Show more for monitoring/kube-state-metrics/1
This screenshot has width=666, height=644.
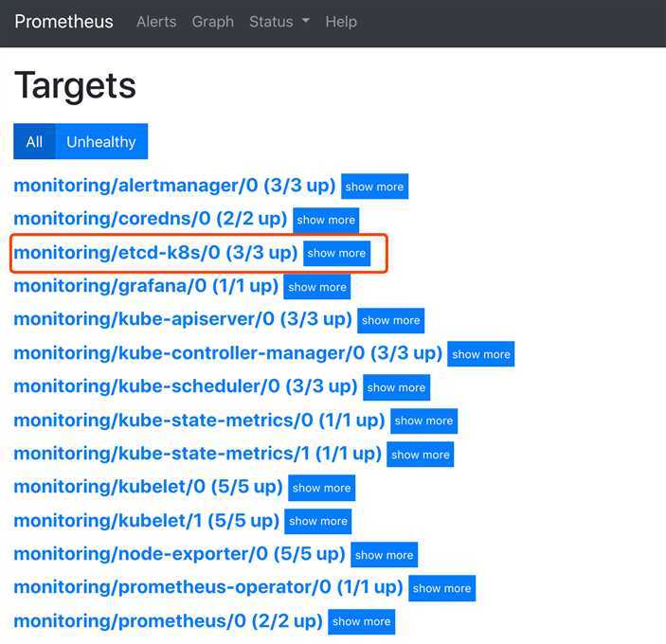[x=421, y=455]
